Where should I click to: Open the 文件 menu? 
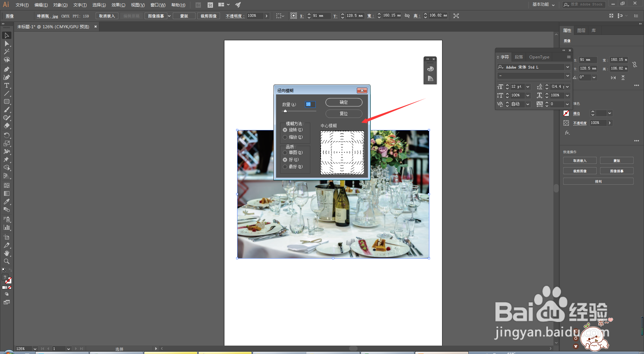pyautogui.click(x=22, y=5)
